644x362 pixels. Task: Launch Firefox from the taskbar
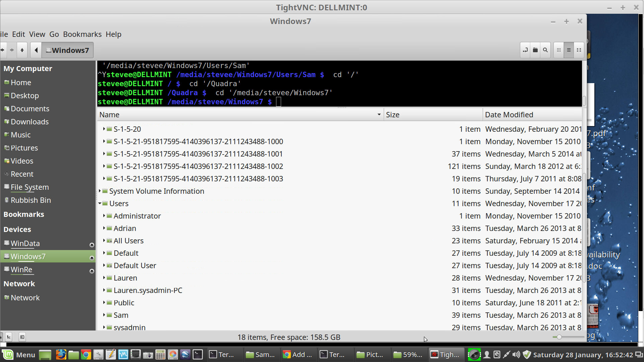click(61, 355)
